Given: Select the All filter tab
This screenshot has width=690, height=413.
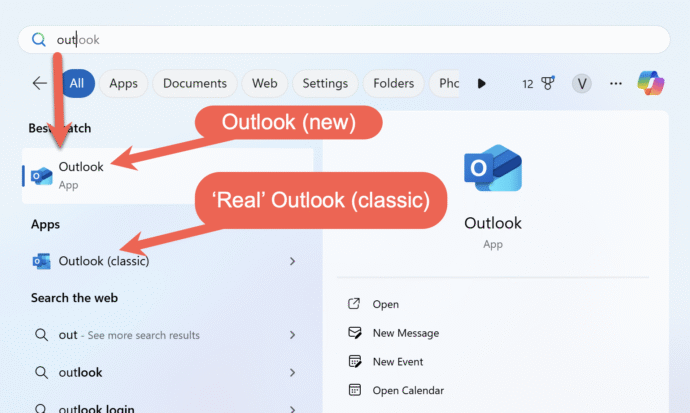Looking at the screenshot, I should (77, 83).
